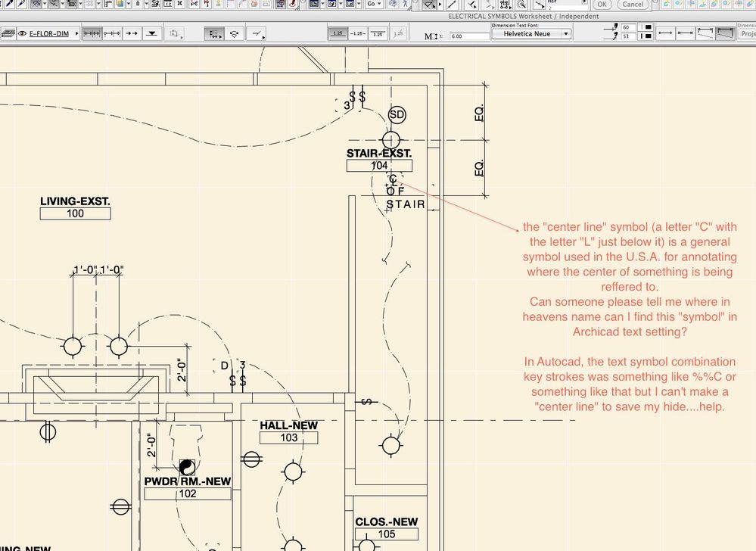Select the linear dimension type icon
The image size is (756, 551).
pos(92,33)
